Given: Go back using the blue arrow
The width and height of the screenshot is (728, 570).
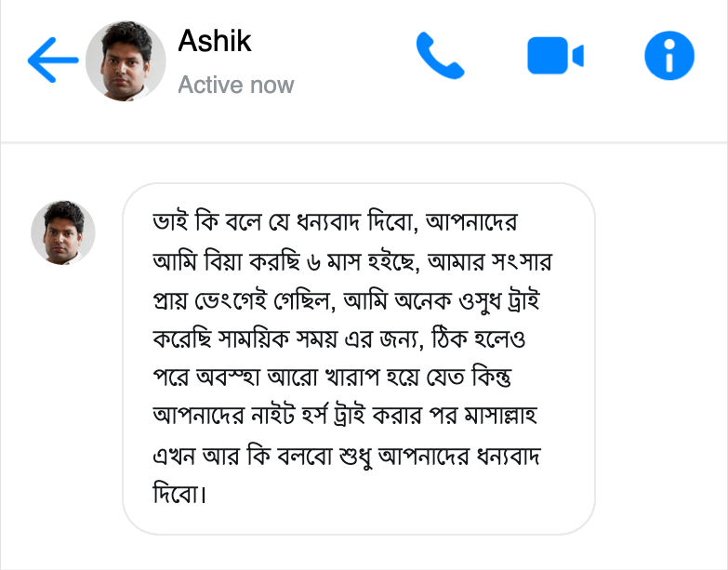Looking at the screenshot, I should (52, 60).
